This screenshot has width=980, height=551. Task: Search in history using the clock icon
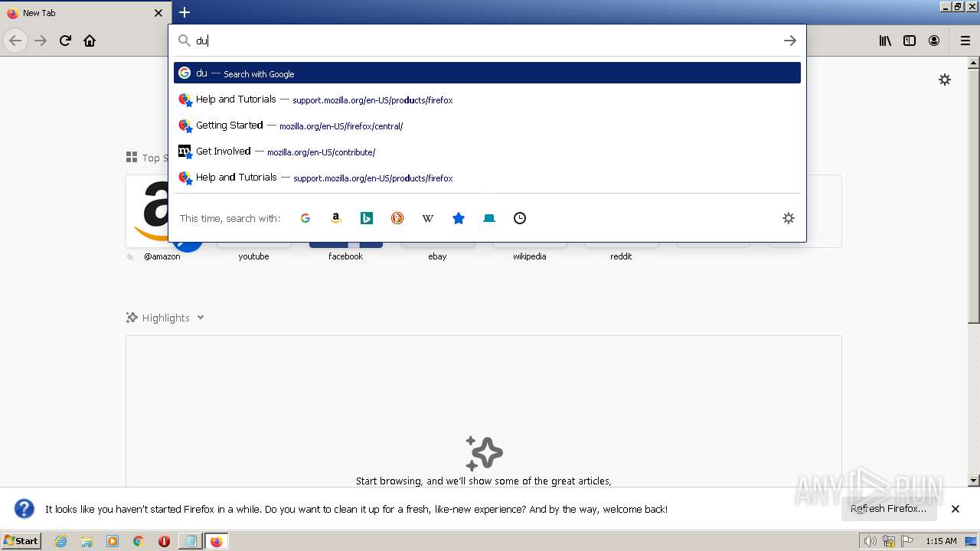pyautogui.click(x=520, y=218)
